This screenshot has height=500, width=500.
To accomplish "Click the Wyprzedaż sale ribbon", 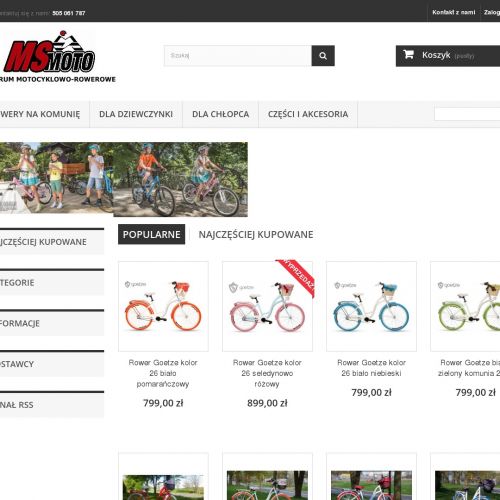I will [297, 277].
